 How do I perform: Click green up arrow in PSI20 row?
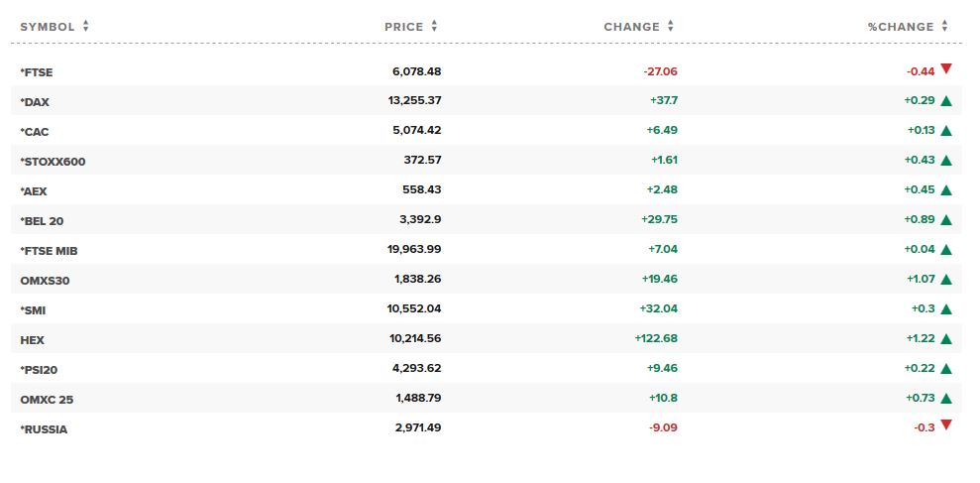coord(945,369)
